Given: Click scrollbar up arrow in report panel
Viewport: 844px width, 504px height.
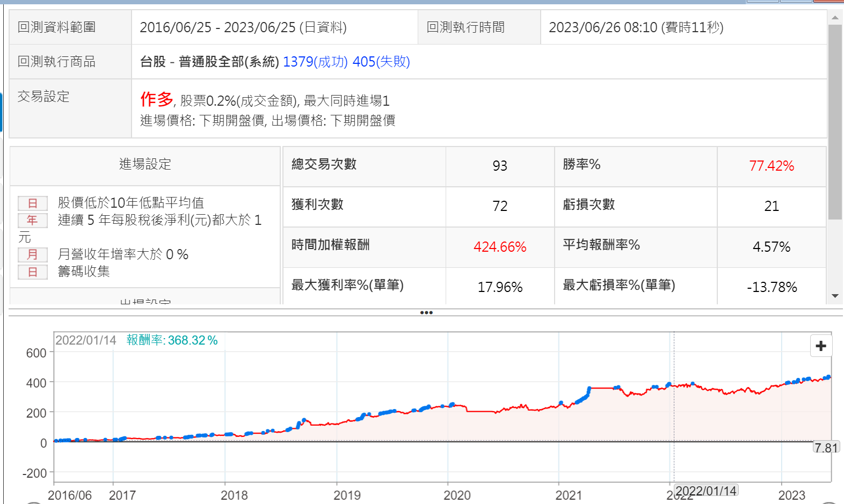Looking at the screenshot, I should [835, 18].
